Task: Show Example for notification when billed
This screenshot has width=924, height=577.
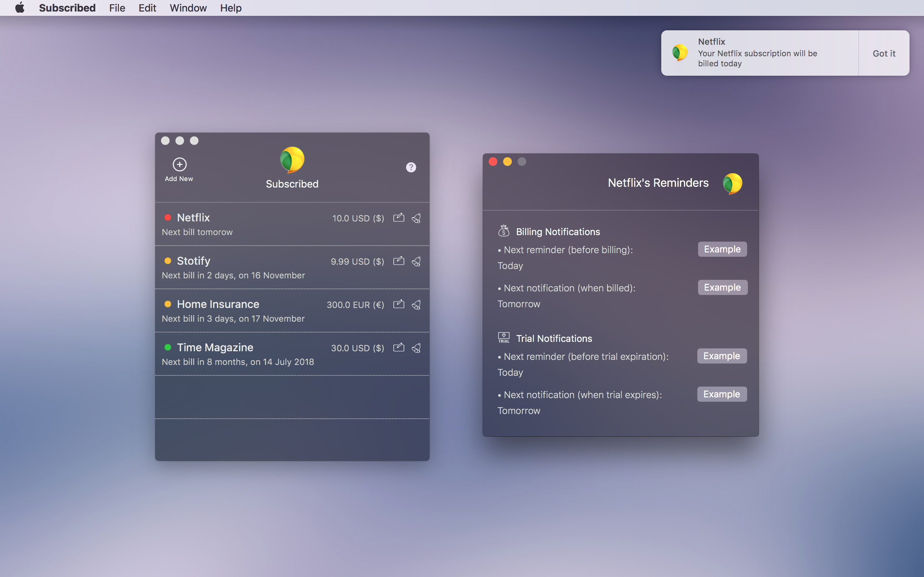Action: click(x=722, y=287)
